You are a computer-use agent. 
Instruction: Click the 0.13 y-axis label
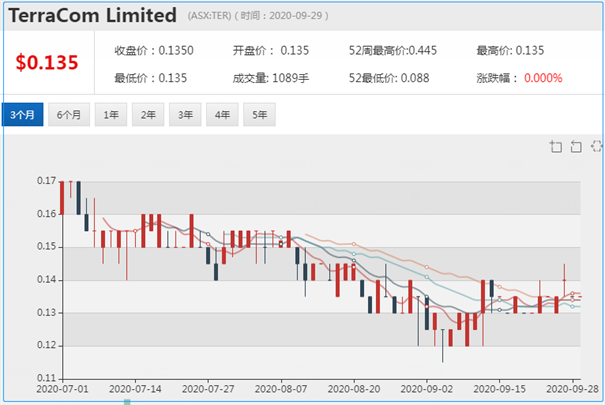click(x=46, y=312)
